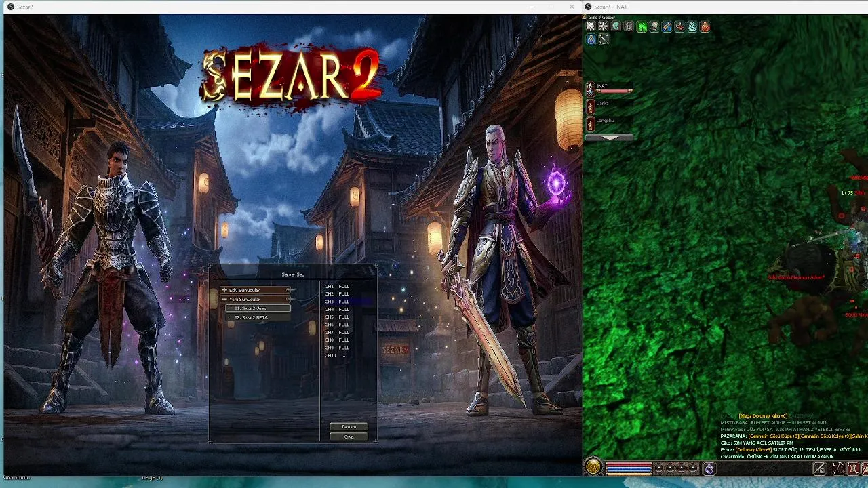The width and height of the screenshot is (868, 488).
Task: Select highlighted channel CH3
Action: pyautogui.click(x=347, y=302)
